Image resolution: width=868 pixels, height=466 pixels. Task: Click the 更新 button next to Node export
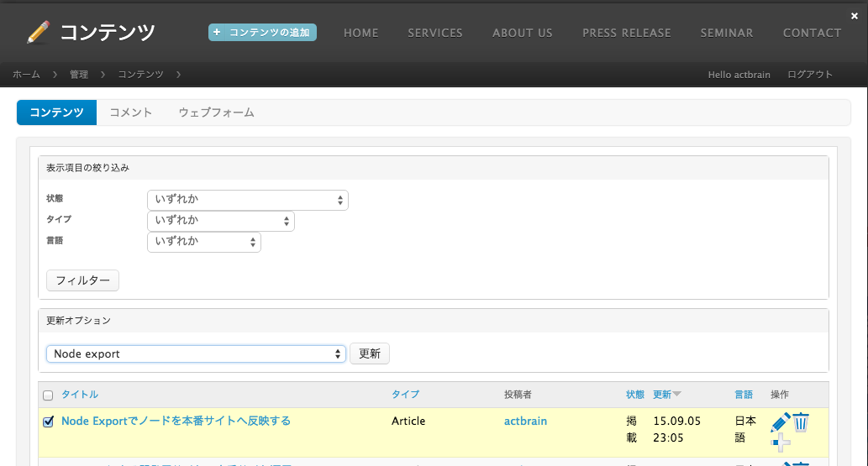370,354
